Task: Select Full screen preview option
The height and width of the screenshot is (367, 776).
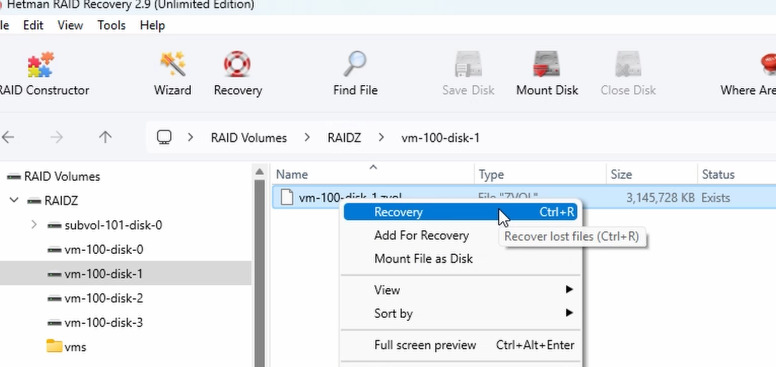Action: [460, 345]
